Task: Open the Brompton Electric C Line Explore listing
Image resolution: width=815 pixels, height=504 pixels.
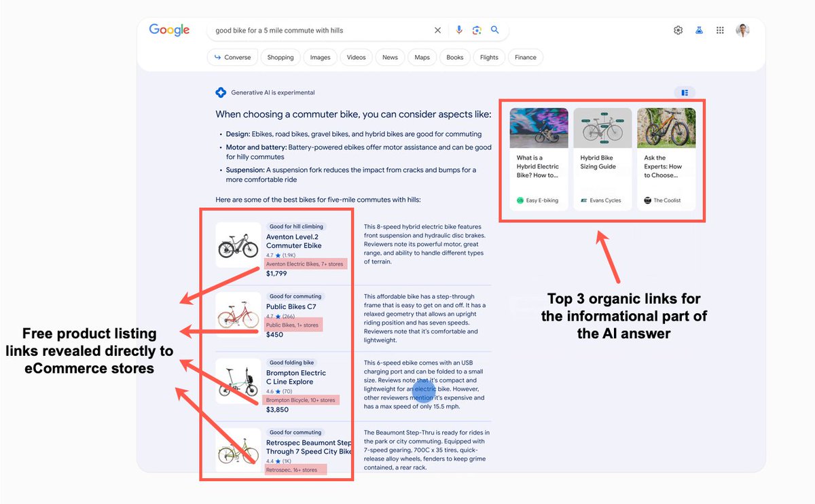Action: 295,377
